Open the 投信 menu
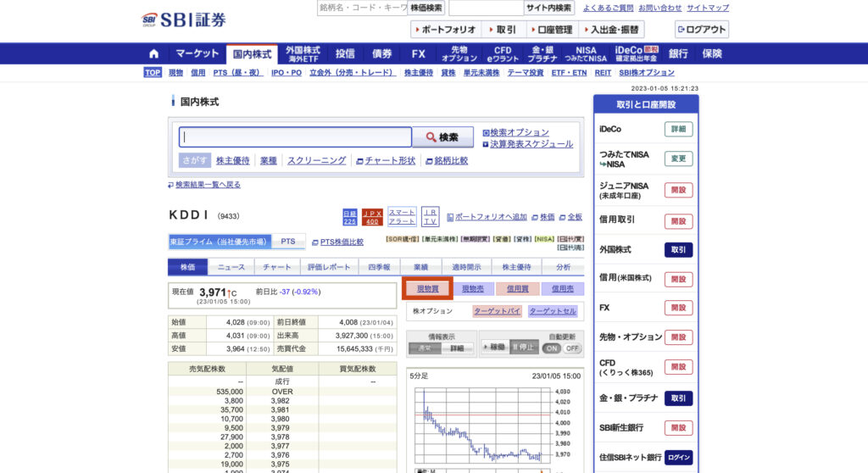868x473 pixels. (x=345, y=53)
